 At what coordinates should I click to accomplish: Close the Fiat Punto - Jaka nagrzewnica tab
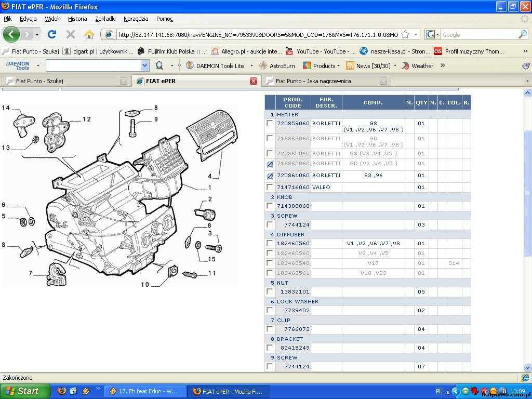[x=383, y=81]
